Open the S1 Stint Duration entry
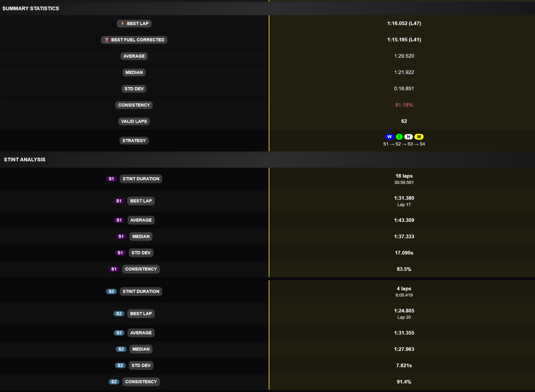This screenshot has width=535, height=392. (141, 179)
